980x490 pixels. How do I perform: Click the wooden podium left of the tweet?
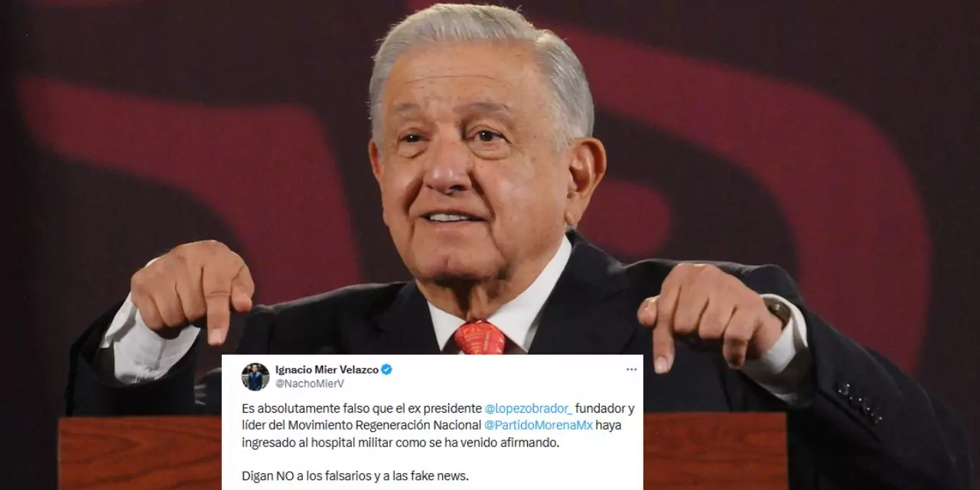pos(140,453)
